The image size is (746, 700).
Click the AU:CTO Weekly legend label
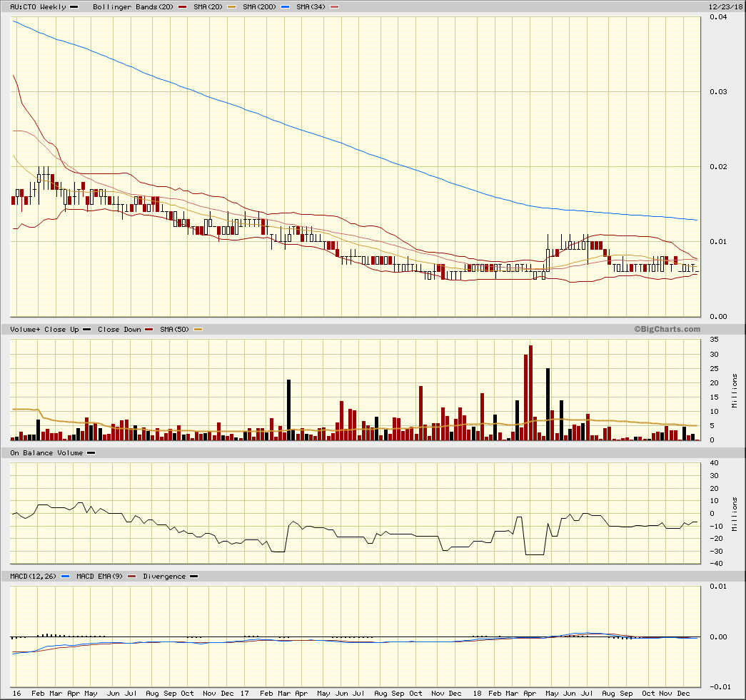coord(38,6)
